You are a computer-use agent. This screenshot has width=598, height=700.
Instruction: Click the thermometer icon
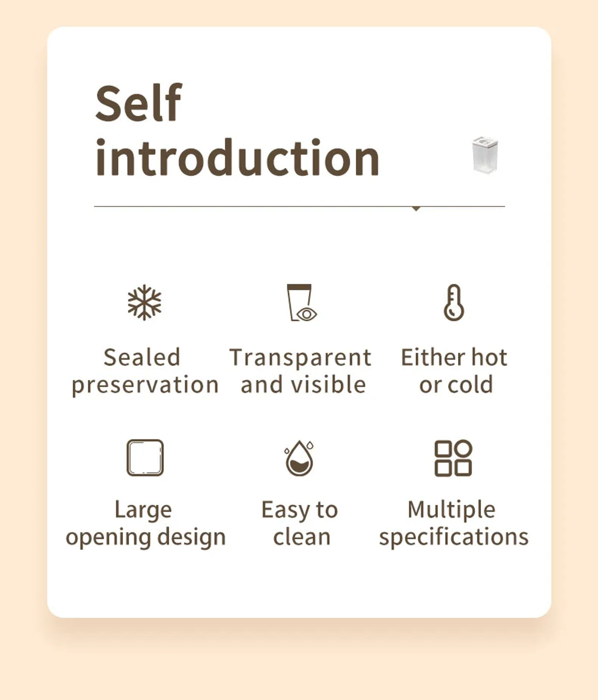[x=454, y=302]
